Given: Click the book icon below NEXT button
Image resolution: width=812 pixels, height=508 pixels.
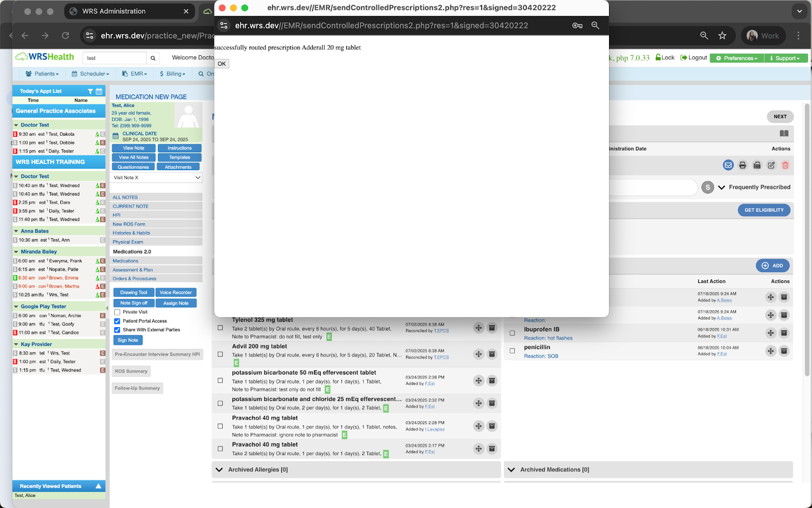Looking at the screenshot, I should pos(784,134).
